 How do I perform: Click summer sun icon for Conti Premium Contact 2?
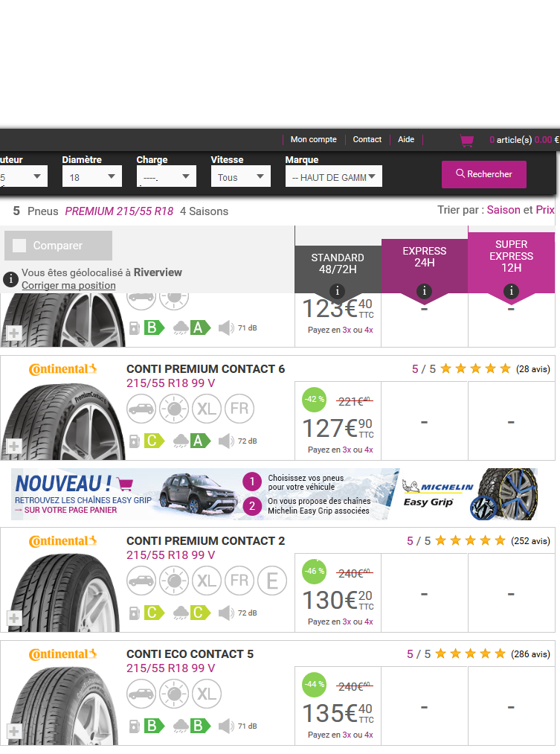174,581
